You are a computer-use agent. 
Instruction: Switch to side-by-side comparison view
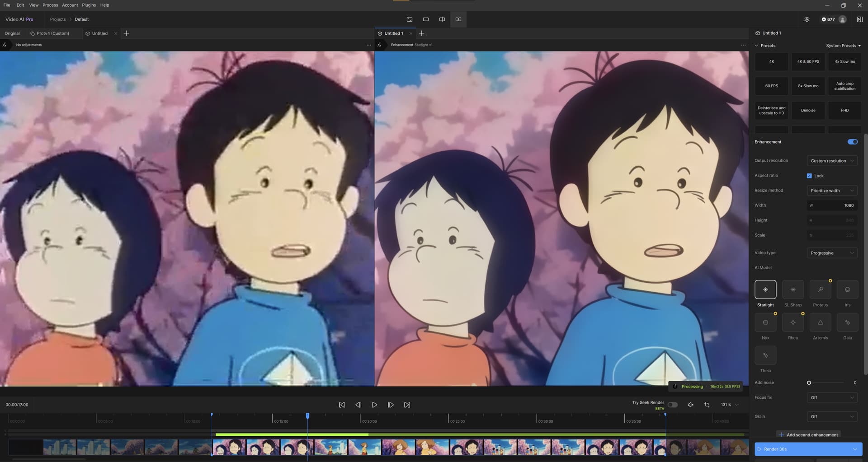pyautogui.click(x=458, y=19)
